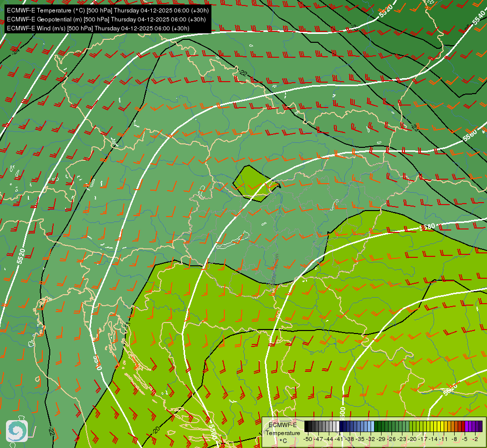Select the ECMWF-E Wind title line
Image resolution: width=487 pixels, height=448 pixels.
tap(98, 28)
